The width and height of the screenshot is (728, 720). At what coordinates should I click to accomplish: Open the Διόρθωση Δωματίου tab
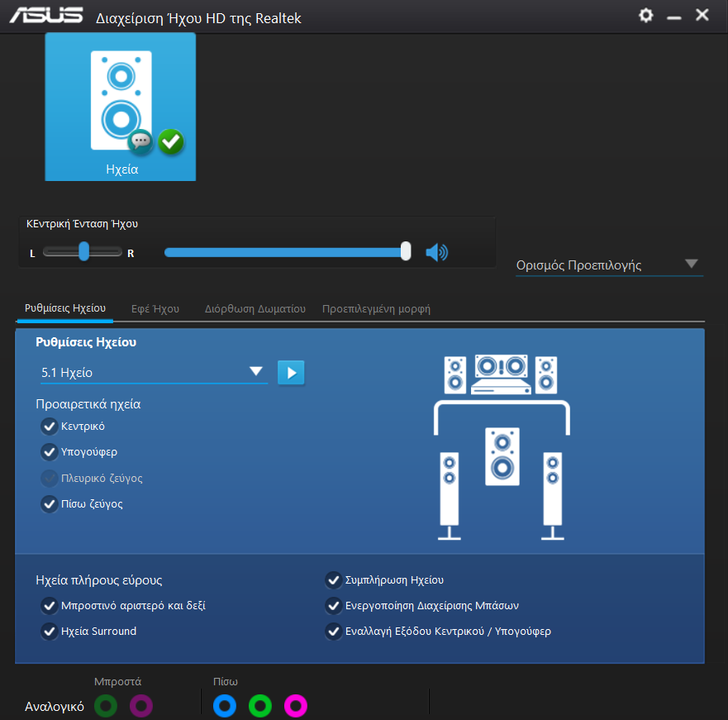(255, 309)
